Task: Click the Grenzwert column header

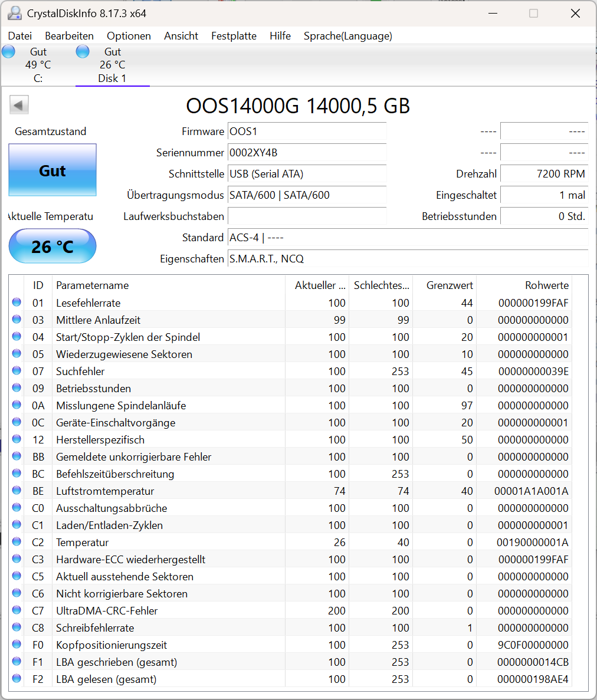Action: pyautogui.click(x=445, y=285)
